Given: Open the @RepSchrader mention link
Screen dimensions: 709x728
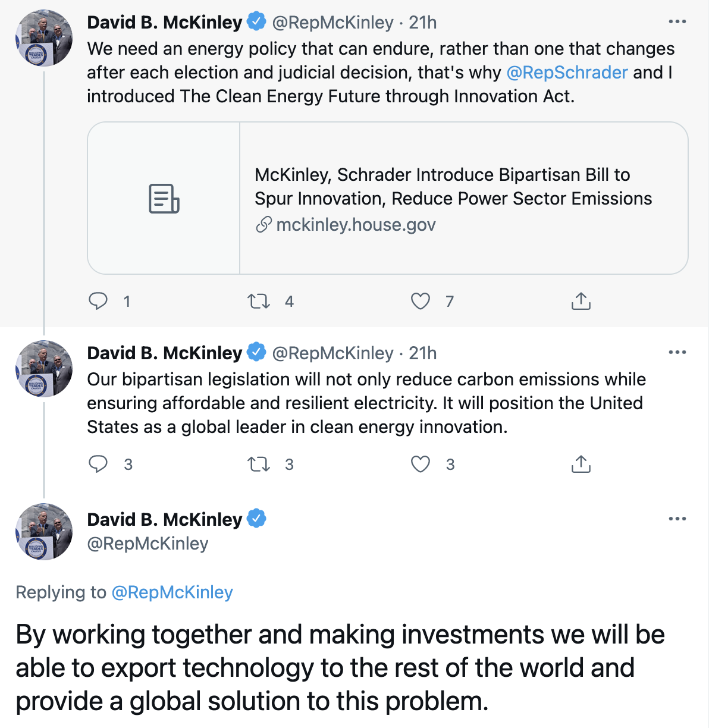Looking at the screenshot, I should pos(567,73).
